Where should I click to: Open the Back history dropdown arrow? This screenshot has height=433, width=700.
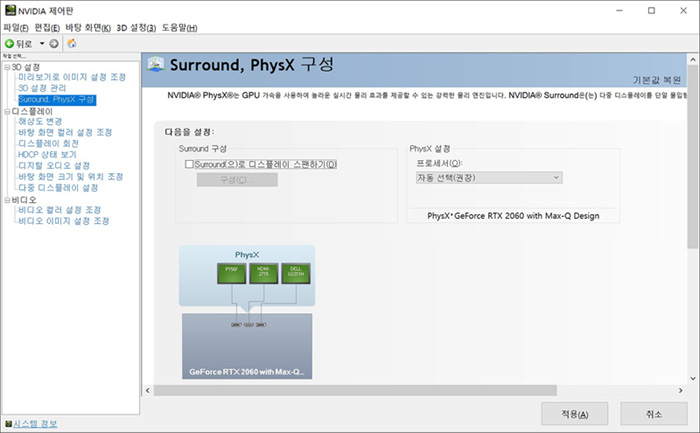(42, 44)
